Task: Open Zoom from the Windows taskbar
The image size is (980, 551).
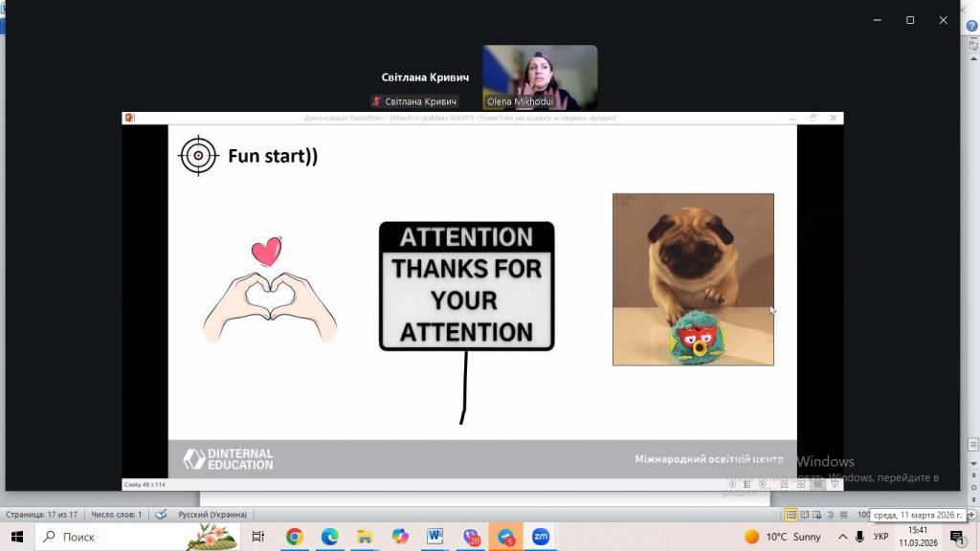Action: [x=541, y=537]
